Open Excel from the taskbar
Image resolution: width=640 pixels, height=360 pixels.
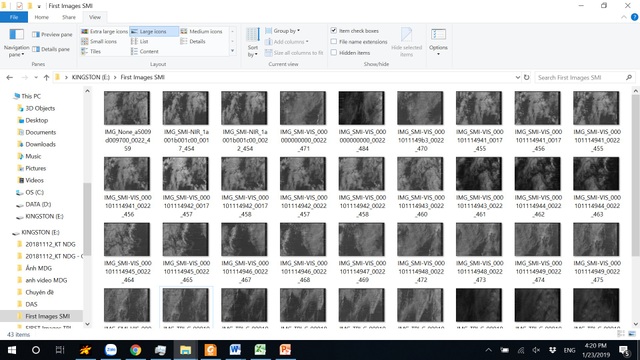260,350
